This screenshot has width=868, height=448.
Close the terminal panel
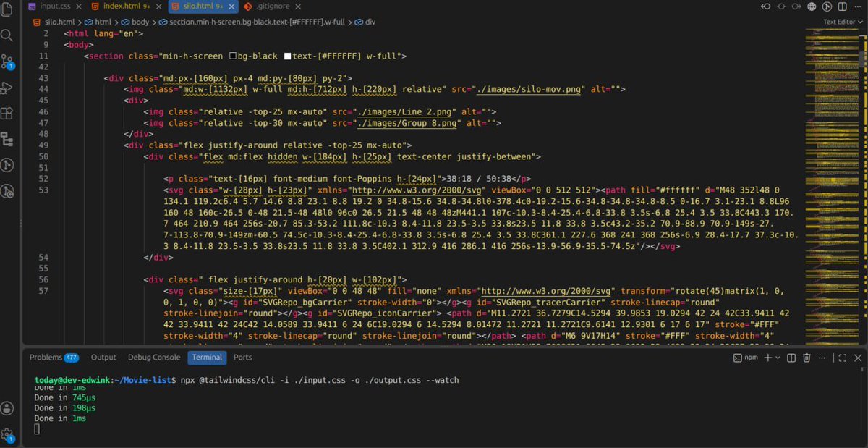[858, 358]
